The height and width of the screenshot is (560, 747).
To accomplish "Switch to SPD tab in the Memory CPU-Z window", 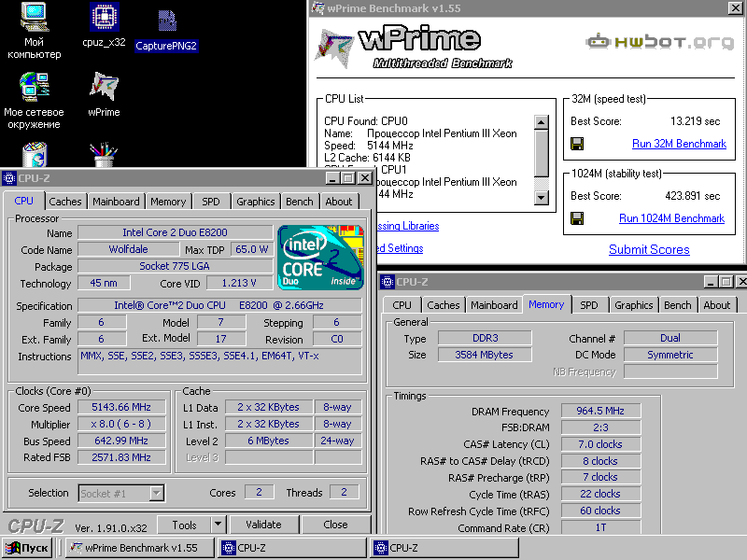I will (x=589, y=305).
